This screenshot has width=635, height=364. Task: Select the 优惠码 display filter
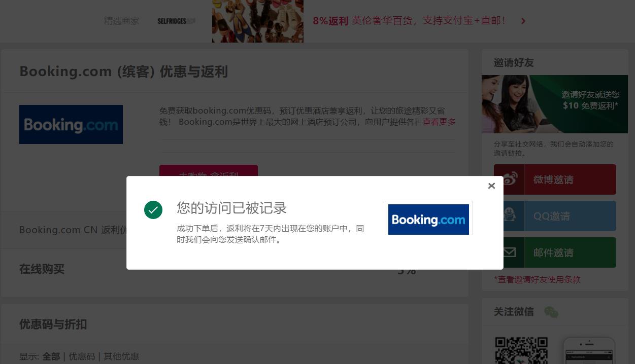pyautogui.click(x=81, y=356)
